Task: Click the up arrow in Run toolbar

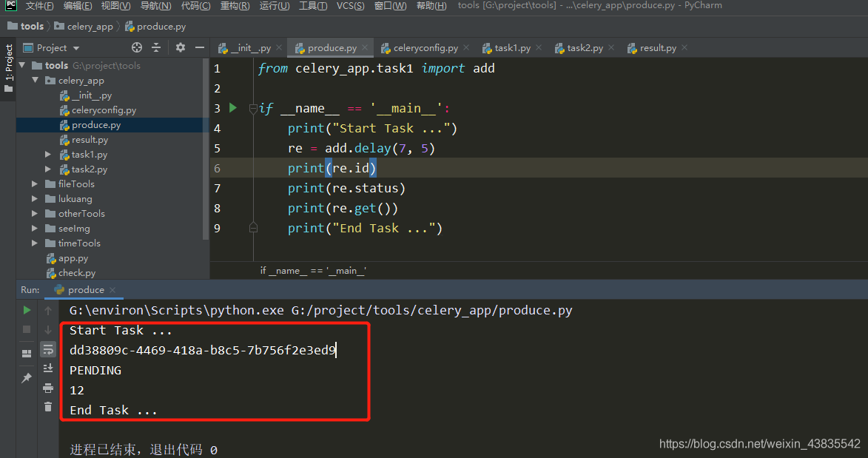Action: click(x=48, y=311)
